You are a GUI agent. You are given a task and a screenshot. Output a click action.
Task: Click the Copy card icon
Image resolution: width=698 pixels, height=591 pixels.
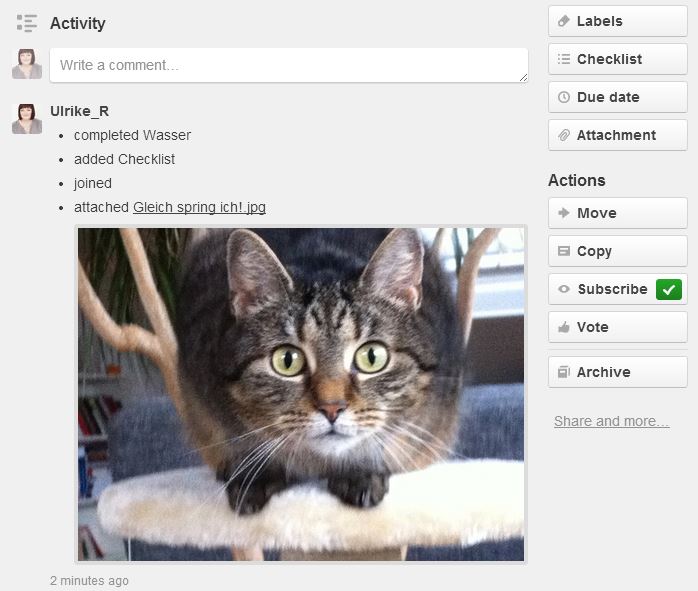(x=564, y=251)
